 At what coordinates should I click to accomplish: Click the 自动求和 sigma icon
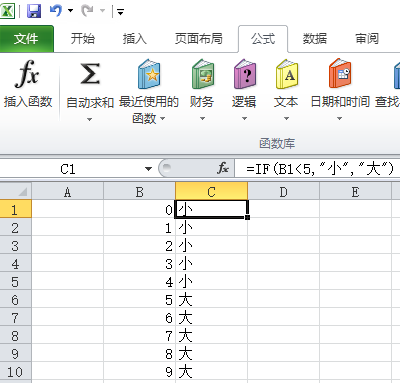(x=90, y=74)
